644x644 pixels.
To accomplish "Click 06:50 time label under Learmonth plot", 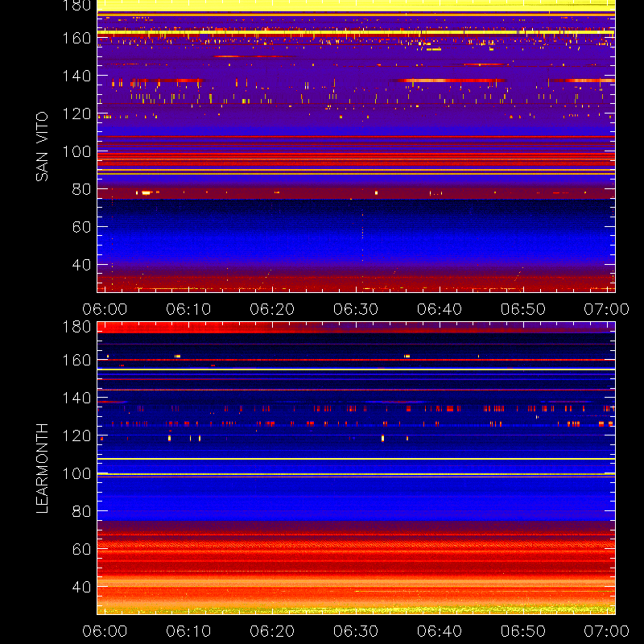I will [522, 631].
